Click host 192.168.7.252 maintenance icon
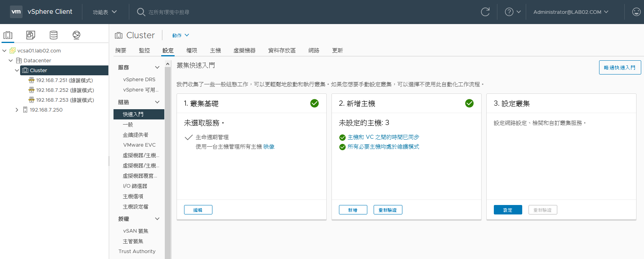 (32, 90)
